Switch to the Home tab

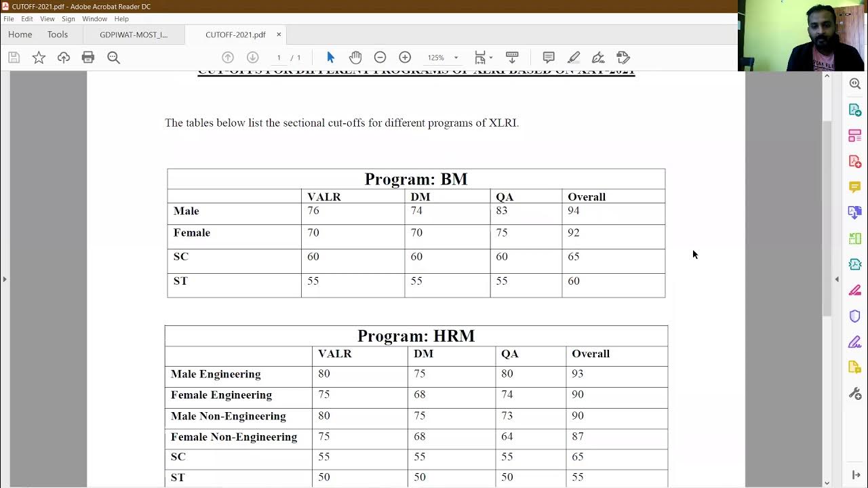20,35
